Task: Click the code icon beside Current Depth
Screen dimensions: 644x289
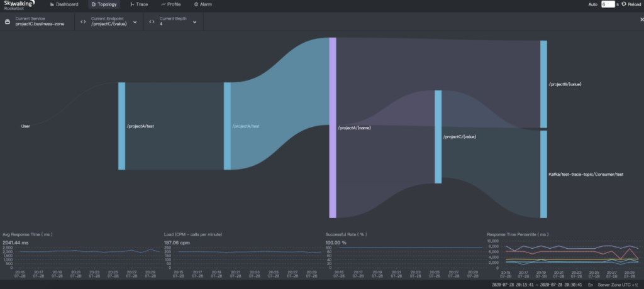Action: (152, 21)
